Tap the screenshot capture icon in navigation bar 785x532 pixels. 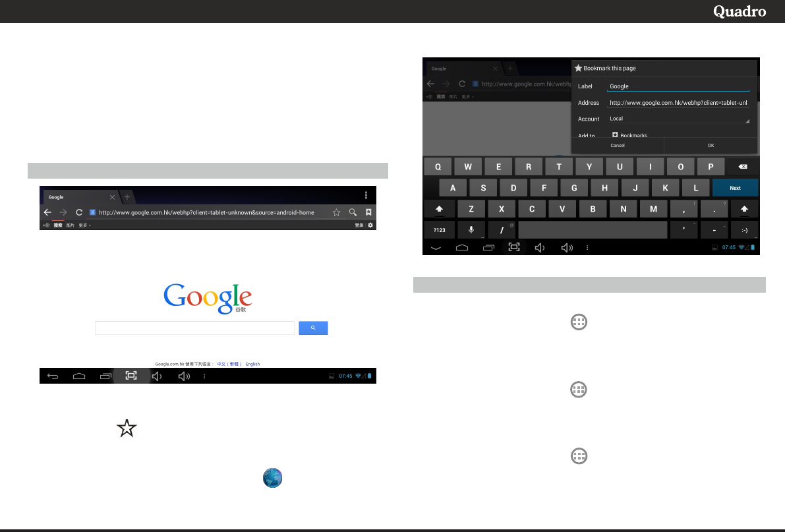pyautogui.click(x=131, y=376)
